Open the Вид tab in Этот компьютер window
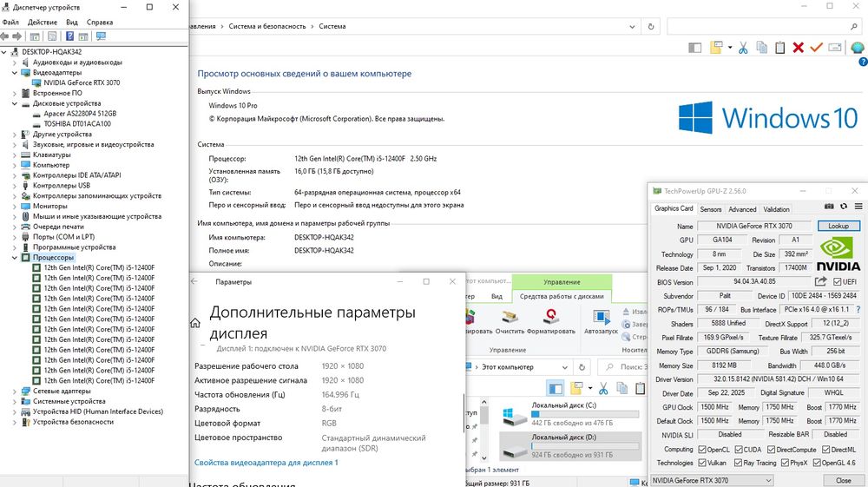The image size is (868, 487). point(496,296)
